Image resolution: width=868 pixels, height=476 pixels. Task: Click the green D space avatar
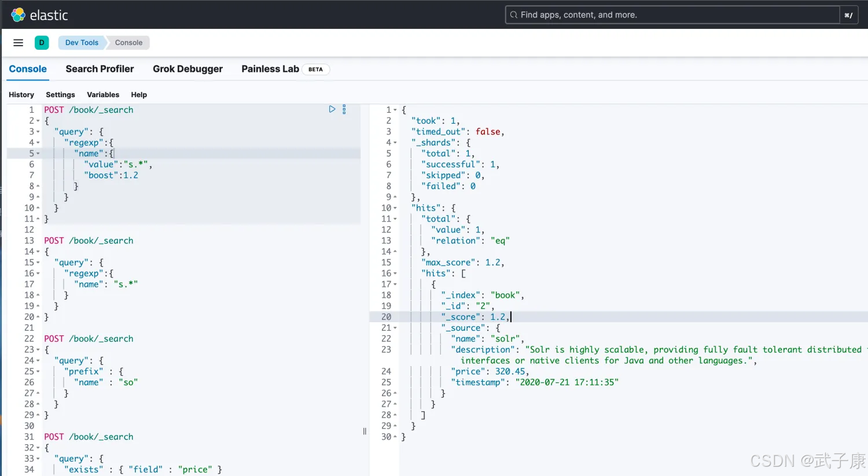click(x=42, y=43)
